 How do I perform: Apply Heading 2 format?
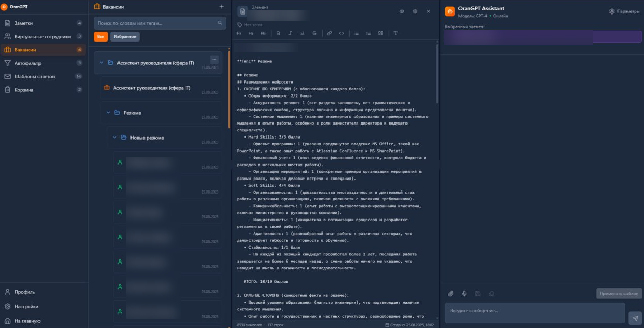tap(251, 33)
